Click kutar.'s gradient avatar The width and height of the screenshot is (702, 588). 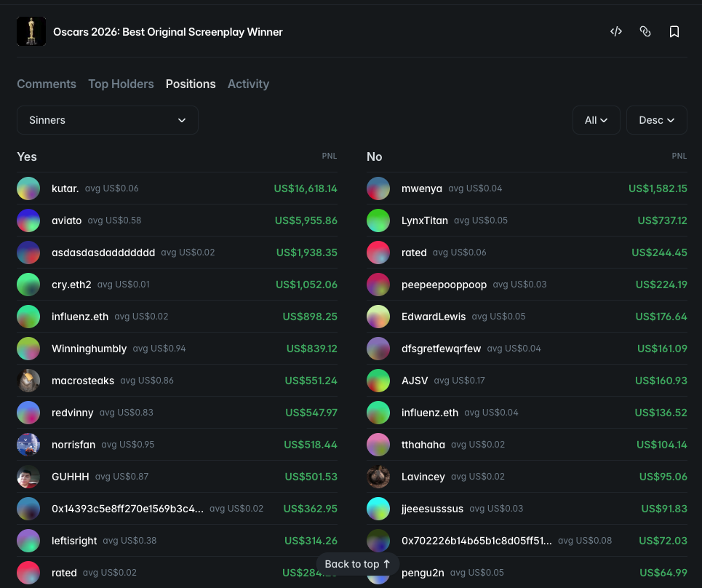pyautogui.click(x=28, y=188)
